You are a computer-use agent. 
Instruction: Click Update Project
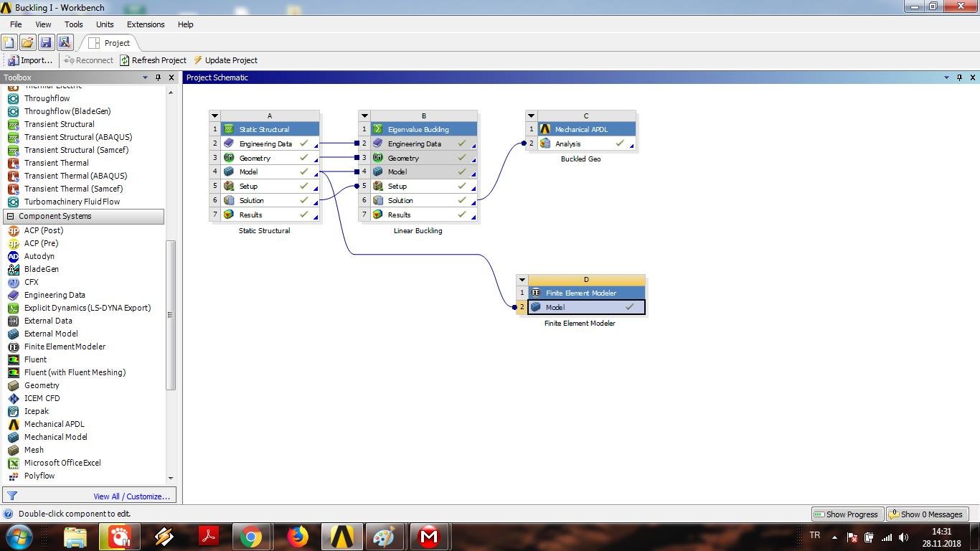click(225, 60)
